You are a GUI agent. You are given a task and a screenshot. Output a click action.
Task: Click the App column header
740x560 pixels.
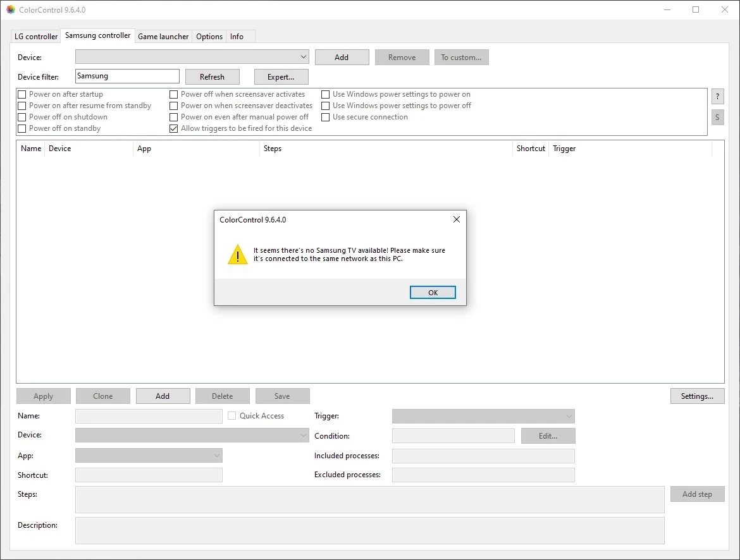[196, 148]
